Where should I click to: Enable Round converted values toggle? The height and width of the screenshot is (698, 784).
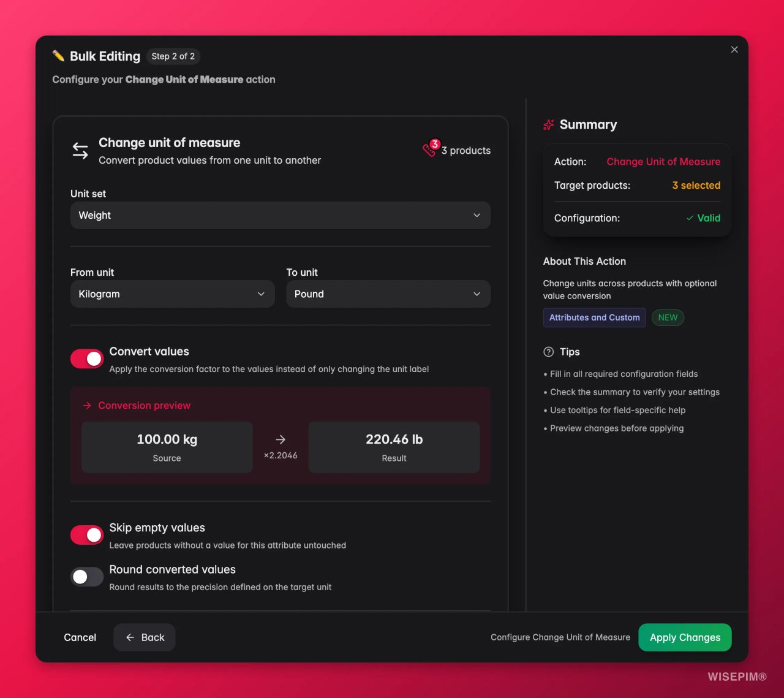(x=87, y=577)
